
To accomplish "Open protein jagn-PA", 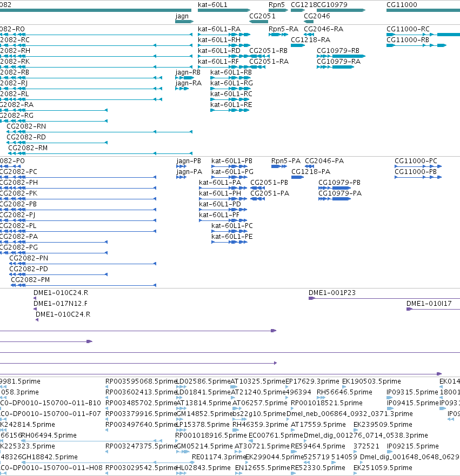I will (x=181, y=177).
